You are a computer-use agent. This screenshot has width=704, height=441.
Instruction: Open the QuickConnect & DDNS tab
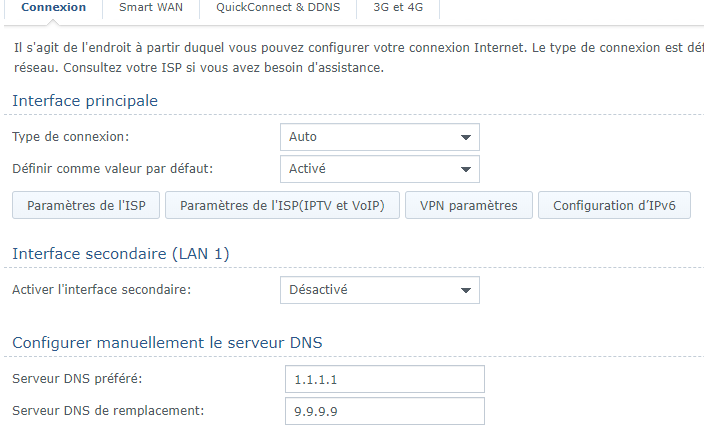(x=278, y=8)
